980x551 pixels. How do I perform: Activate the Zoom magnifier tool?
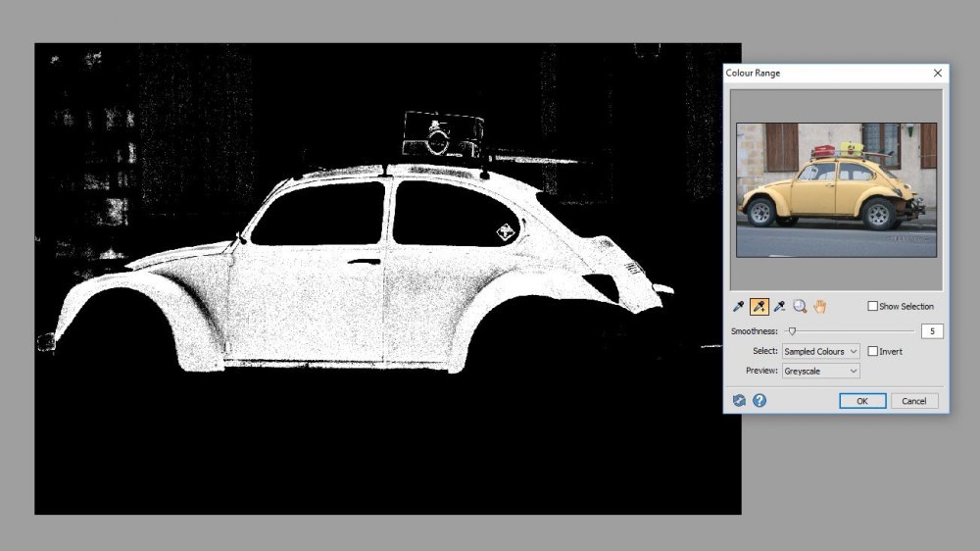coord(801,307)
